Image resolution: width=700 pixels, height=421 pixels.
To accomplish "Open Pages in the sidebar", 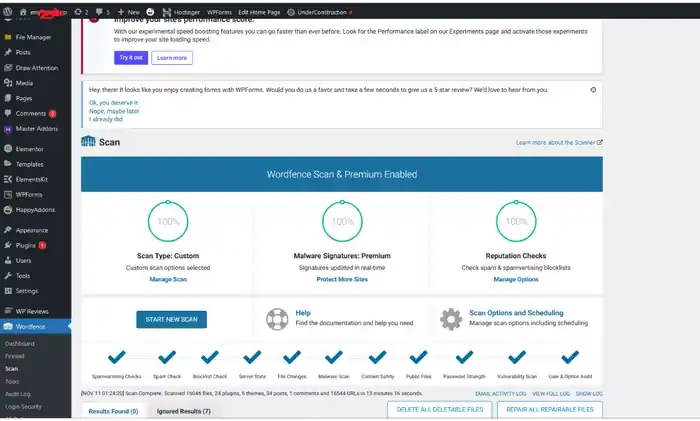I will click(x=24, y=98).
